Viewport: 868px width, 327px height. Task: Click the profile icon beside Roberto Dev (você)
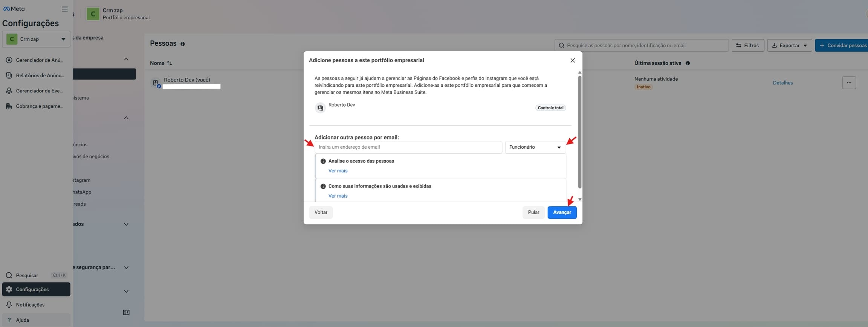(x=156, y=83)
